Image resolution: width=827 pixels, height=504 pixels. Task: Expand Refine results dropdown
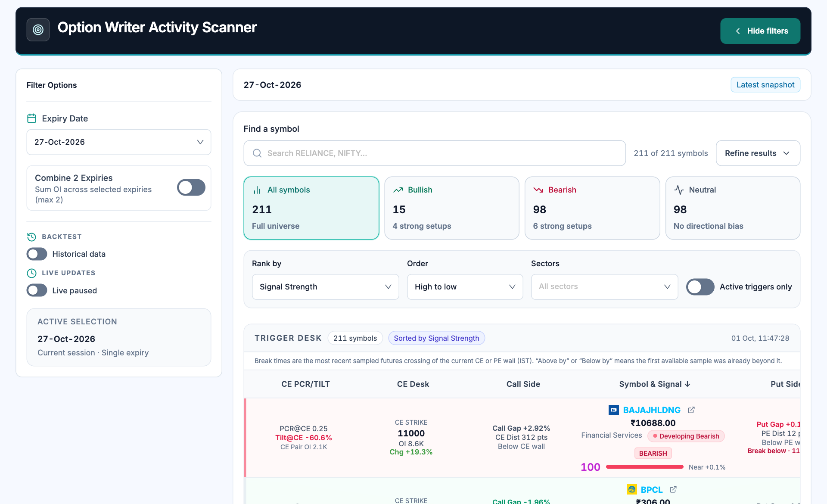coord(758,153)
